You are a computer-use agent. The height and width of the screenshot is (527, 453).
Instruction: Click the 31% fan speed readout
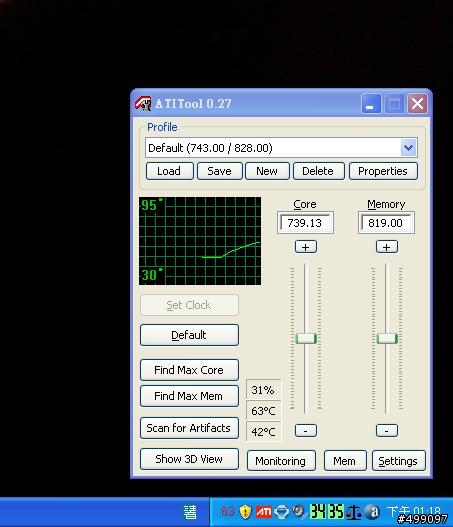[263, 390]
